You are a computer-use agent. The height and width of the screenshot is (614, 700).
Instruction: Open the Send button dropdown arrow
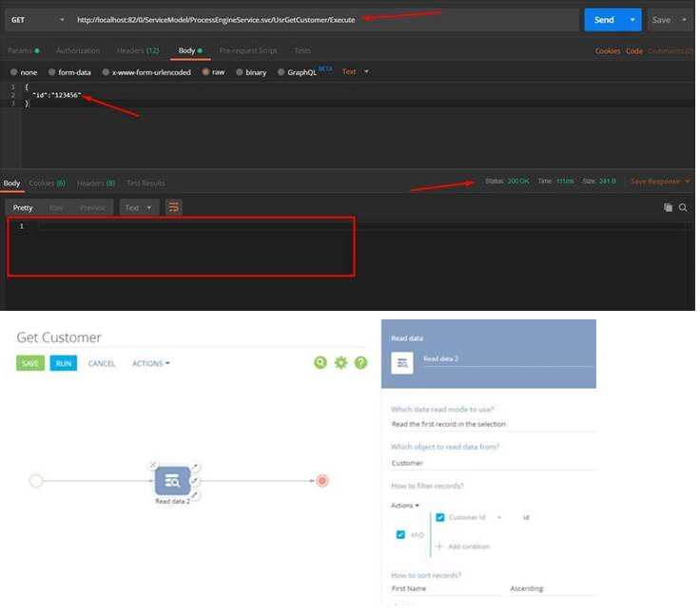click(632, 20)
